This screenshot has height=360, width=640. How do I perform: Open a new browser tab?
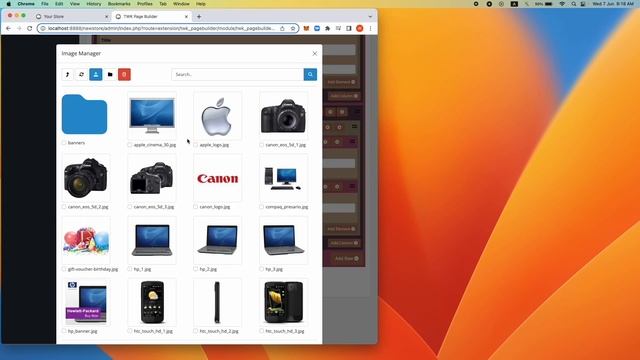[x=199, y=17]
